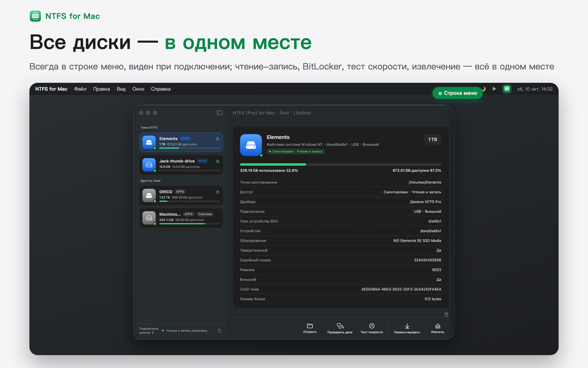
Task: Select the Elements volume row
Action: point(181,142)
